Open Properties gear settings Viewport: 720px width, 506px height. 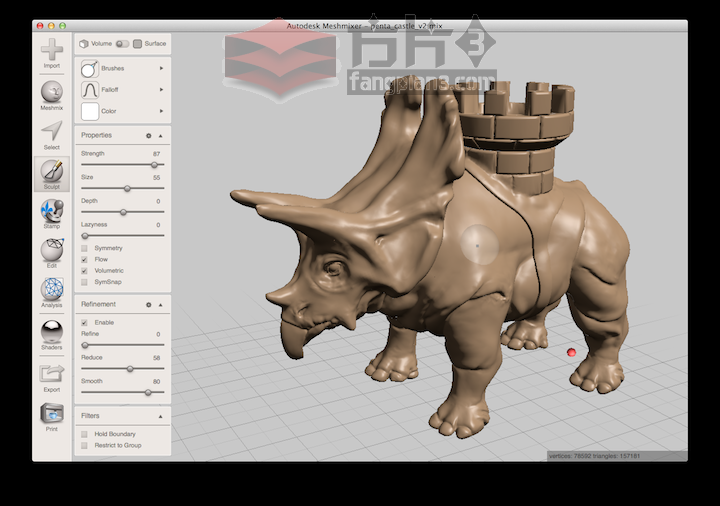(148, 136)
